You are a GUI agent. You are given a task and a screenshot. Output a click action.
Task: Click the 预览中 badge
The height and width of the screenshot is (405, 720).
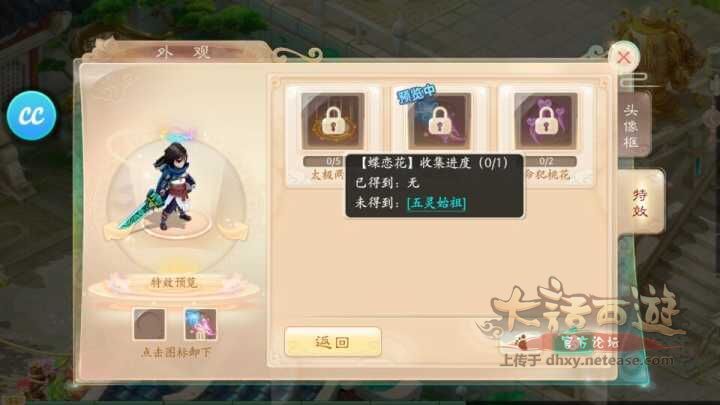click(416, 94)
